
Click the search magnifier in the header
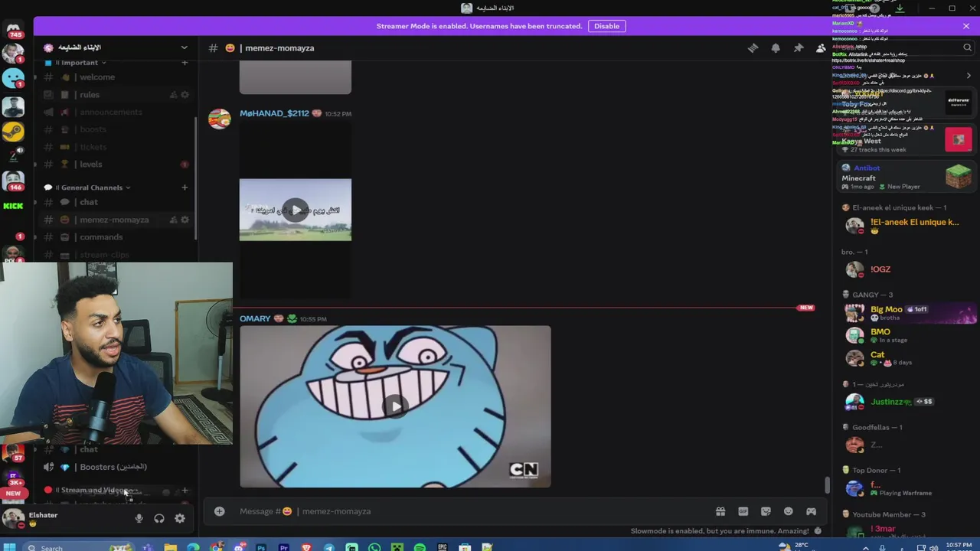tap(968, 47)
